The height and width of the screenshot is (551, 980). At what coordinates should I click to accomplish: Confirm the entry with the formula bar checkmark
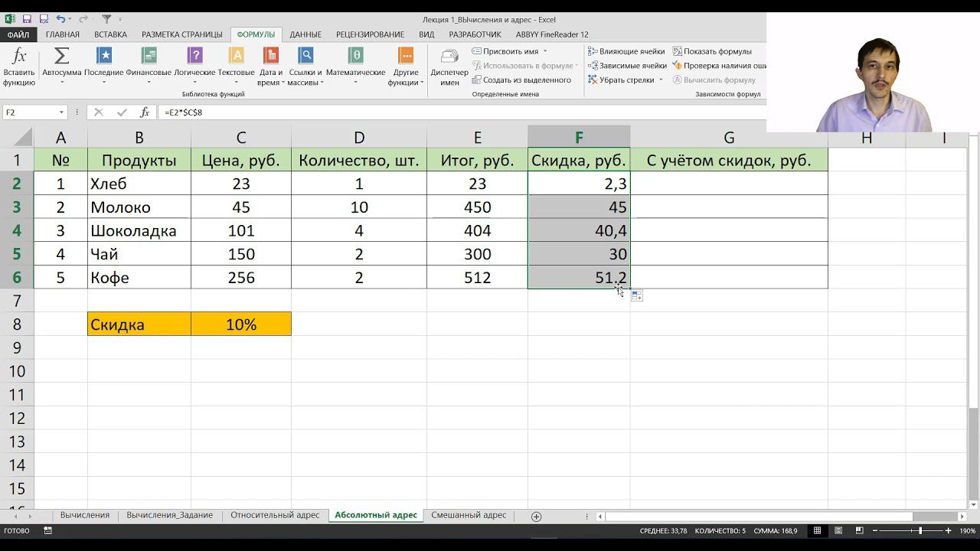[x=122, y=112]
